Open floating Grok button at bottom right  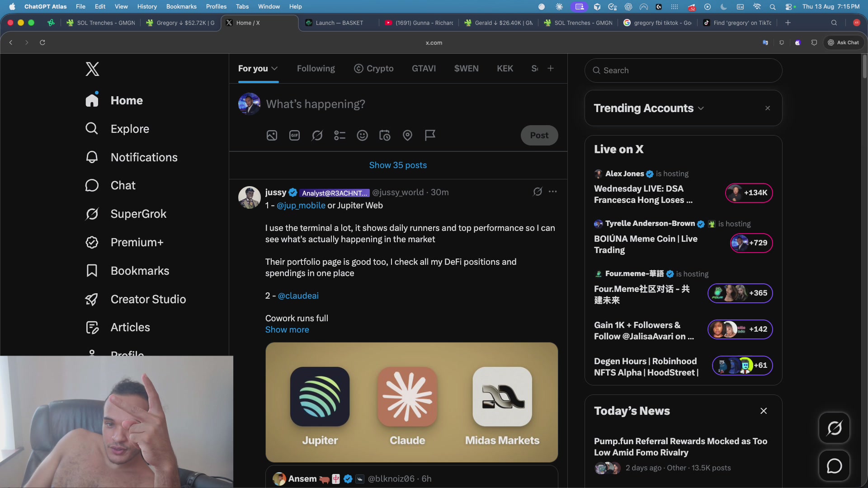(x=834, y=427)
